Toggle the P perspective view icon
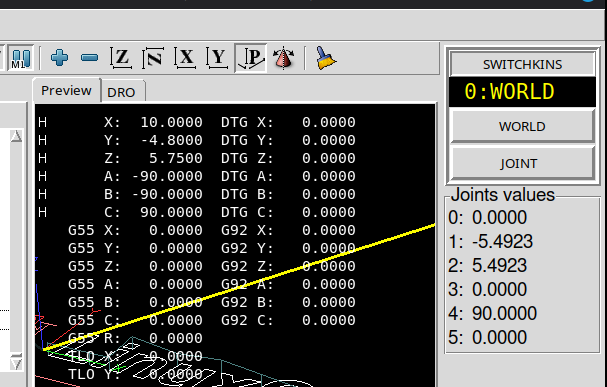The width and height of the screenshot is (607, 387). (x=251, y=58)
